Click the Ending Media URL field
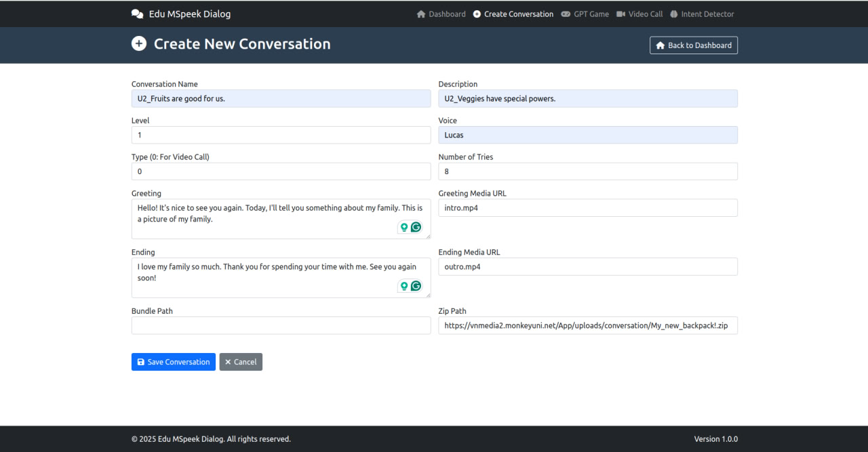The image size is (868, 452). [588, 266]
